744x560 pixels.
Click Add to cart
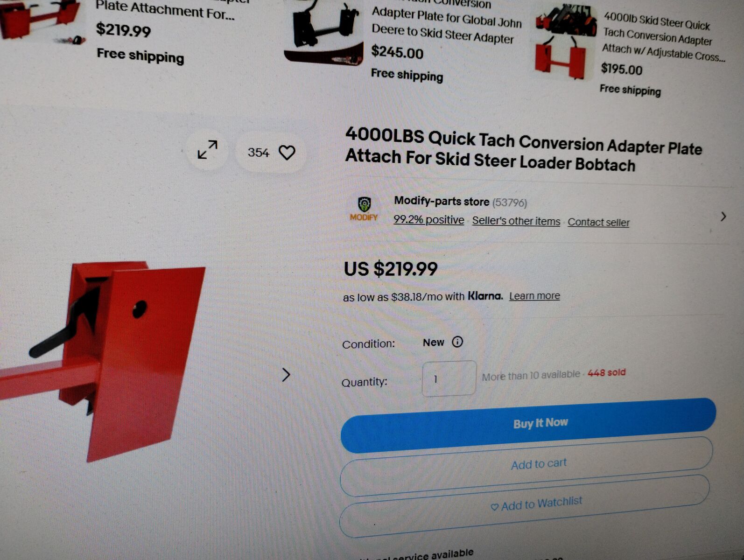(526, 465)
